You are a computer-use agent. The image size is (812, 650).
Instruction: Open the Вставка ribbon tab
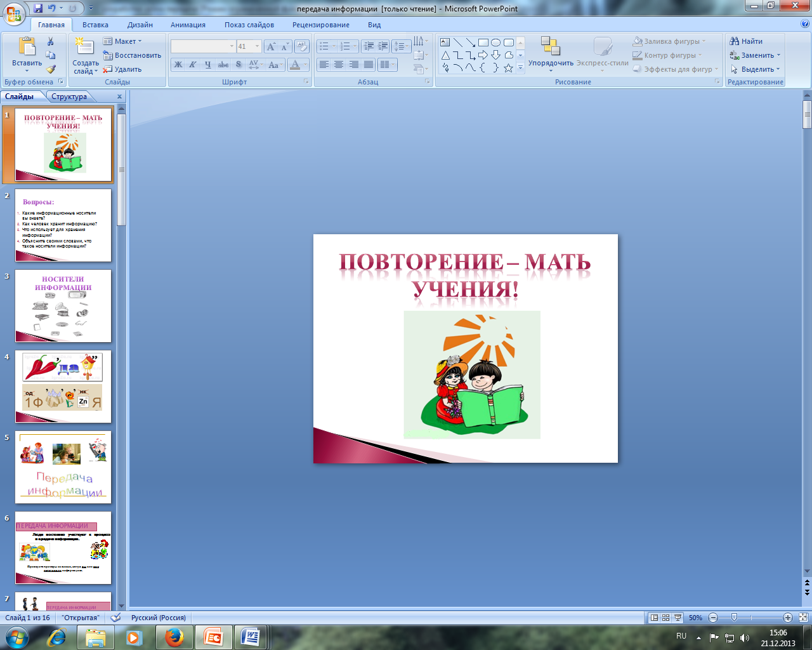pyautogui.click(x=95, y=25)
